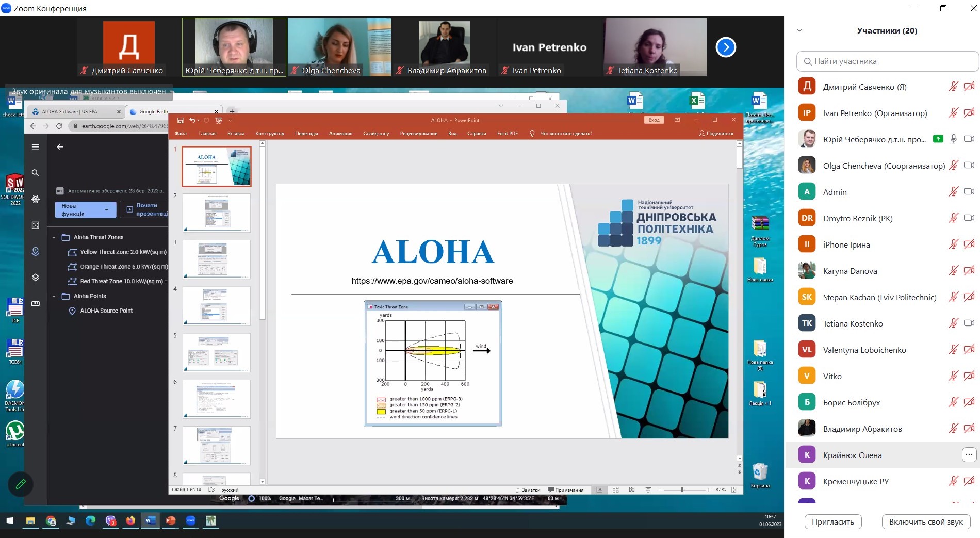Image resolution: width=980 pixels, height=538 pixels.
Task: Open the Map Style layers icon
Action: point(36,278)
